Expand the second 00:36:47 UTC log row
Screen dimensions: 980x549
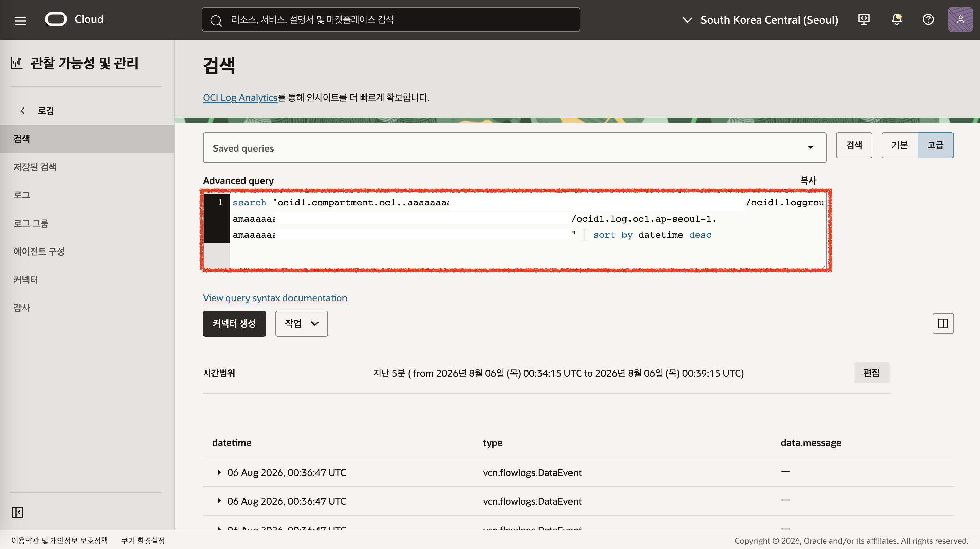(219, 501)
